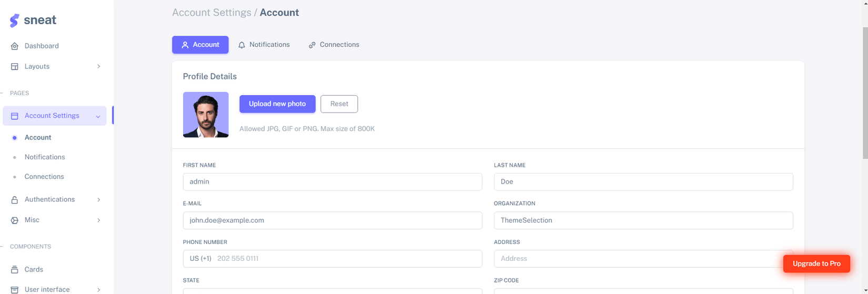Click the sneat logo icon
868x294 pixels.
pyautogui.click(x=14, y=21)
